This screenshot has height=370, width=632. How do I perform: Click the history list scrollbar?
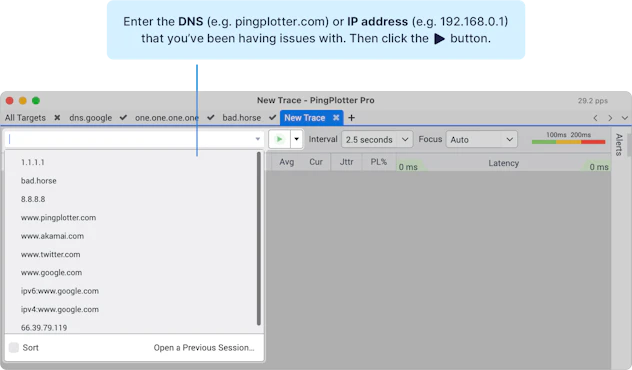[259, 238]
